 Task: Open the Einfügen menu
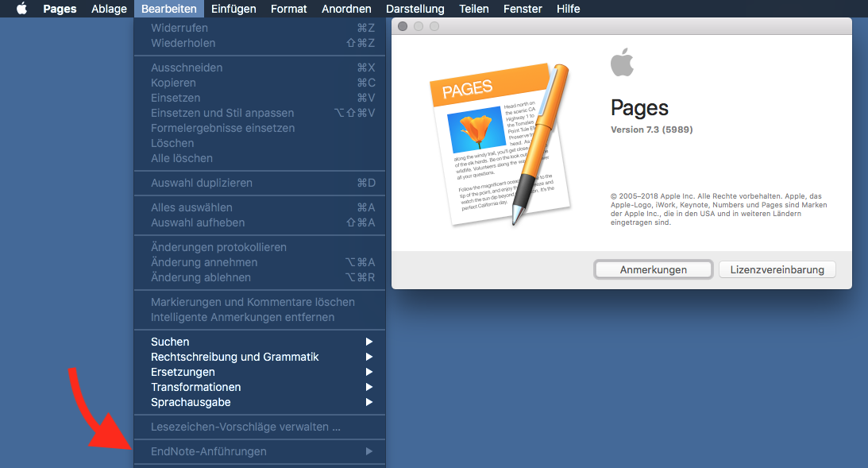pos(233,9)
